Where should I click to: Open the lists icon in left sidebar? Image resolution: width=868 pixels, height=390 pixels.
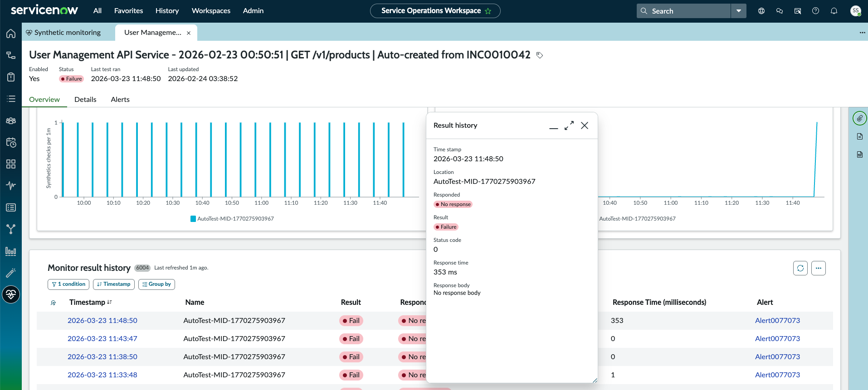11,99
